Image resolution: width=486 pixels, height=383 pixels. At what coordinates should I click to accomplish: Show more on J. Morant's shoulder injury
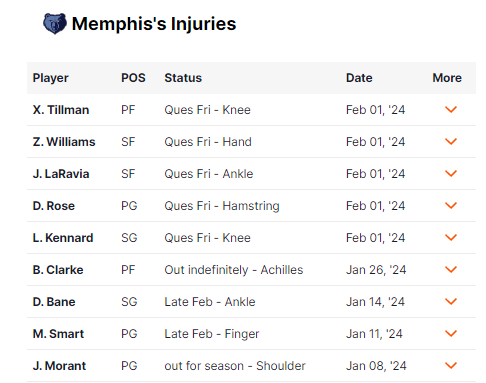tap(451, 366)
